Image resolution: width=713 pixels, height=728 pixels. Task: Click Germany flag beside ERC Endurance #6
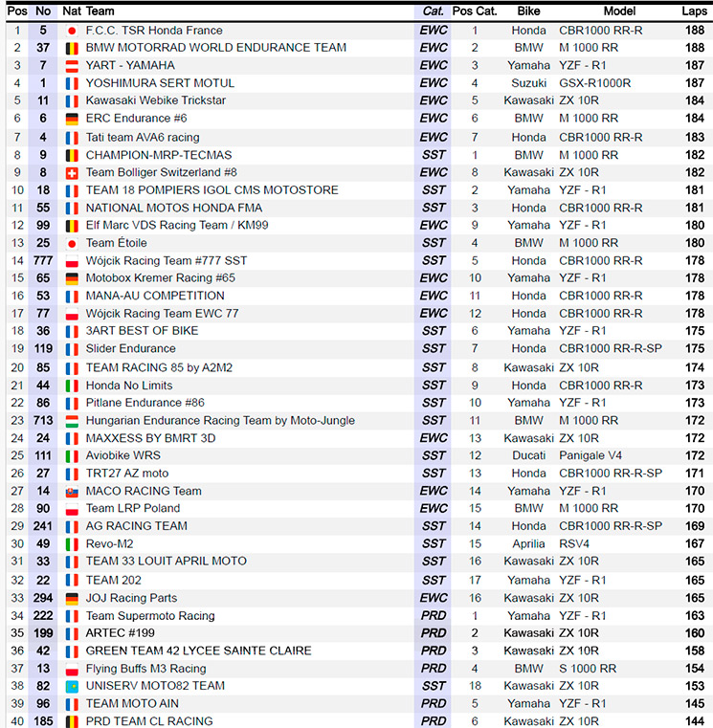pos(72,119)
